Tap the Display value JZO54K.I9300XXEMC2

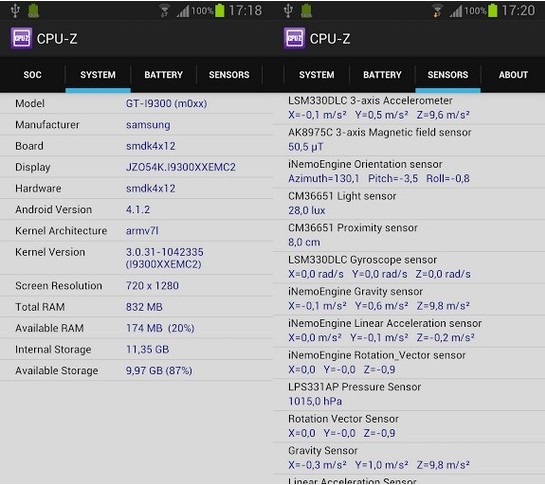point(180,167)
